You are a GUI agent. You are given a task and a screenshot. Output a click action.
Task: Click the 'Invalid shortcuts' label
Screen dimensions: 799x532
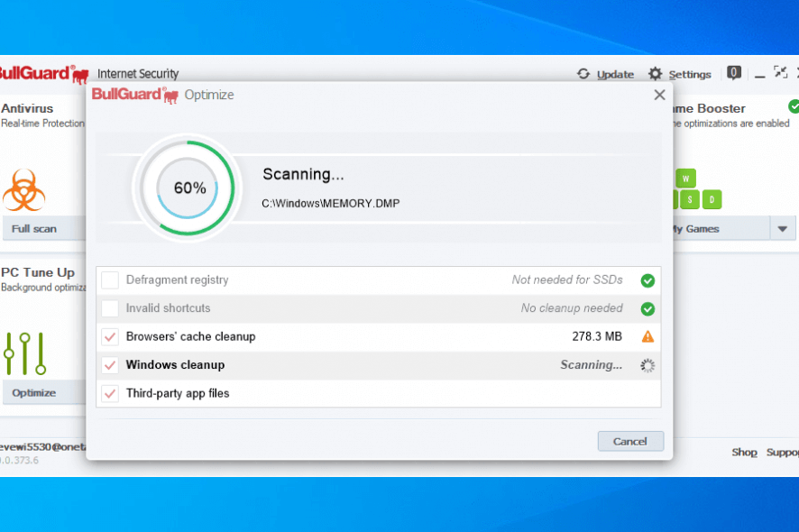168,308
